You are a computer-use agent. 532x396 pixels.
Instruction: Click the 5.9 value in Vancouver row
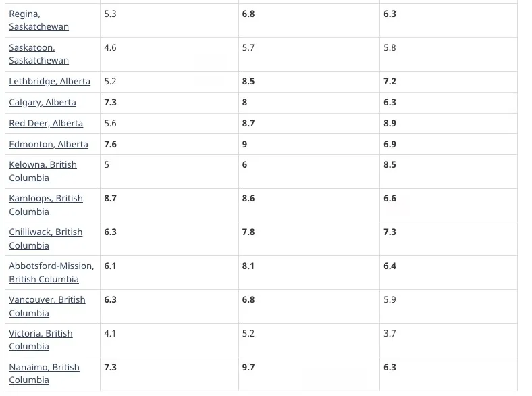pos(390,300)
